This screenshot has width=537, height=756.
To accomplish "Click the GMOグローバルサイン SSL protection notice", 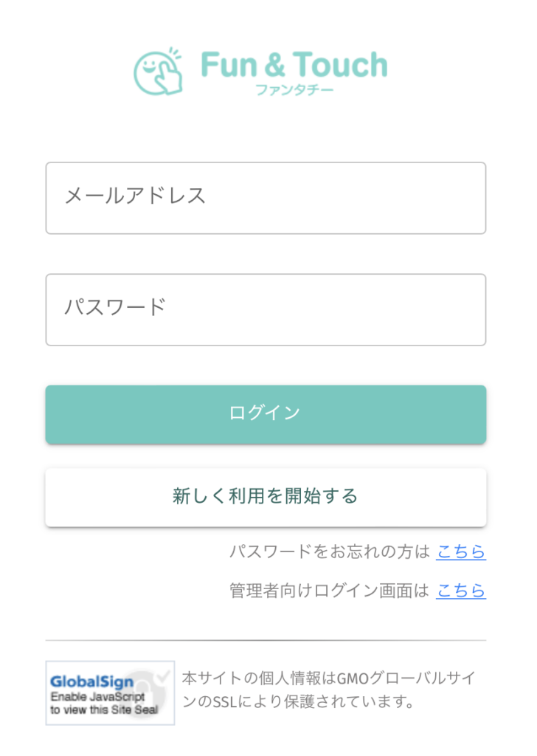I will 328,690.
